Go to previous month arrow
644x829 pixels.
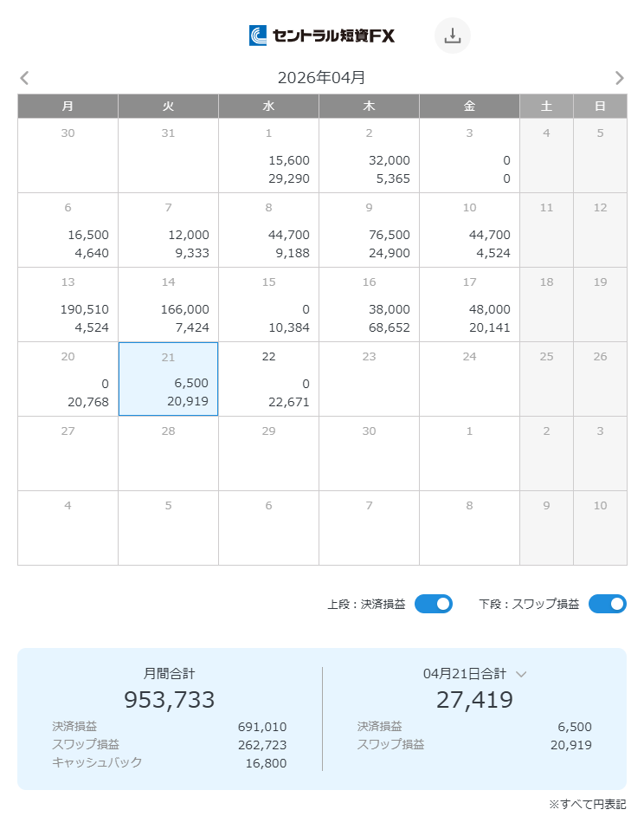24,78
